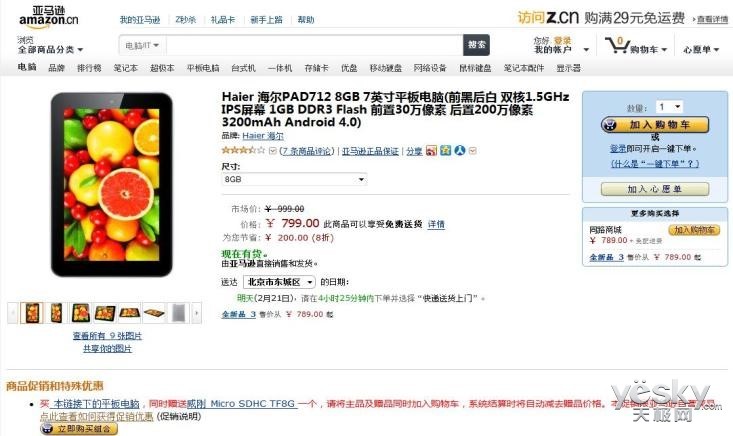Click the search input field
This screenshot has height=436, width=733.
click(314, 45)
